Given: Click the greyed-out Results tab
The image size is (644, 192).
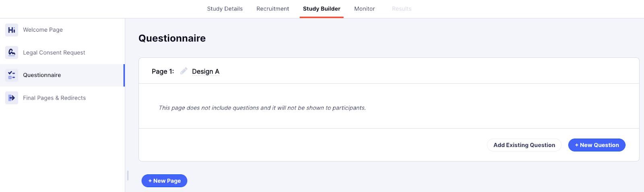Looking at the screenshot, I should pos(401,9).
